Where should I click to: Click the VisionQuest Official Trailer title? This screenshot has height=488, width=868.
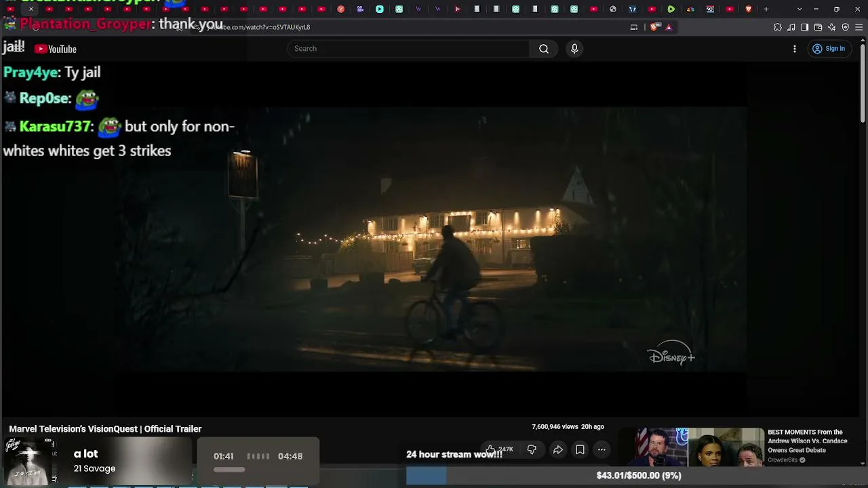105,429
